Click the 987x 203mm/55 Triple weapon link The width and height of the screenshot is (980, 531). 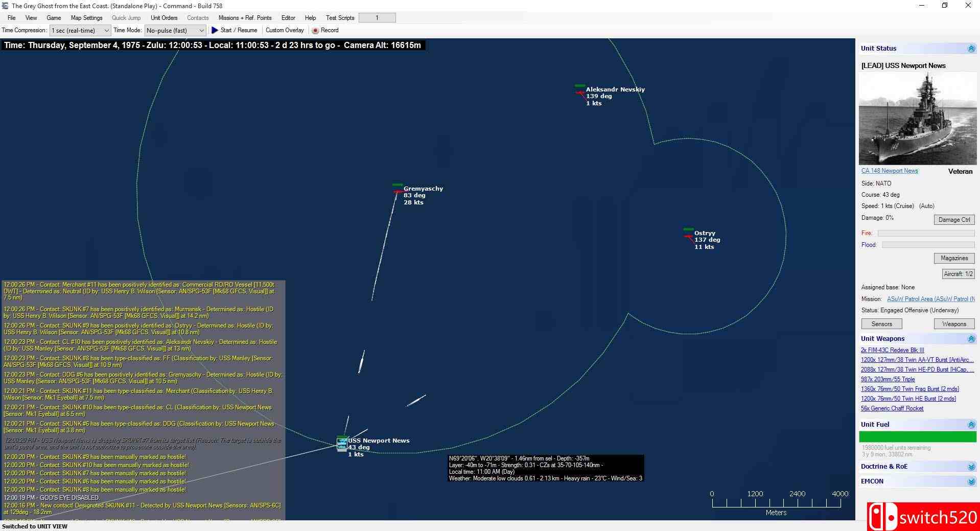pos(888,379)
